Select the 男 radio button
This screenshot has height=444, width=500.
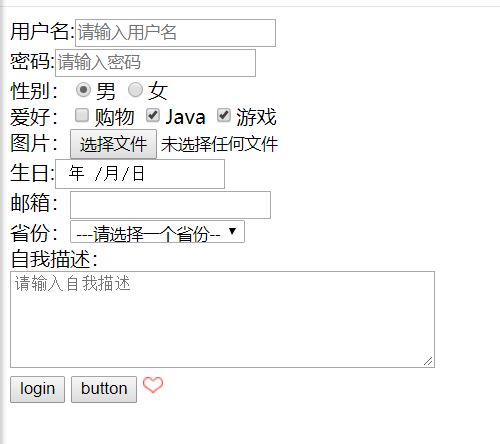[x=83, y=90]
